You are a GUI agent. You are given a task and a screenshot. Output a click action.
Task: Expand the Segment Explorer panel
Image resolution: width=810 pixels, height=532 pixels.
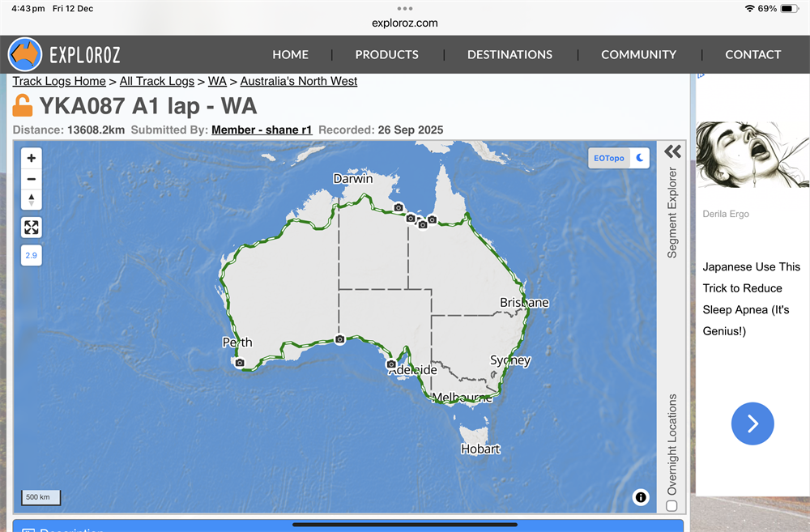coord(672,152)
